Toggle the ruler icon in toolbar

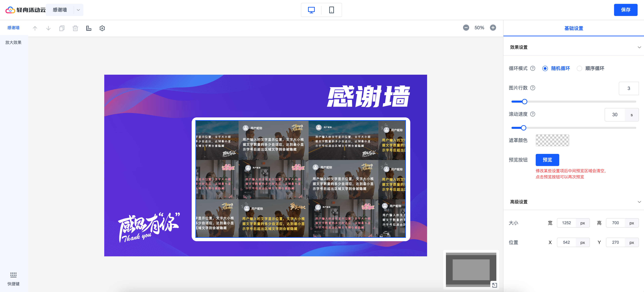coord(89,28)
